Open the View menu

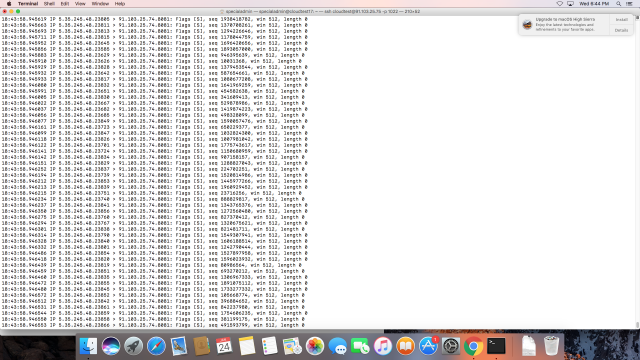(x=80, y=4)
